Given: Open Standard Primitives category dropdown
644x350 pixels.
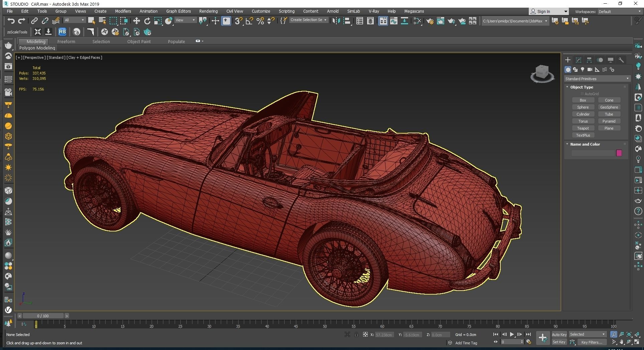Looking at the screenshot, I should [x=597, y=78].
